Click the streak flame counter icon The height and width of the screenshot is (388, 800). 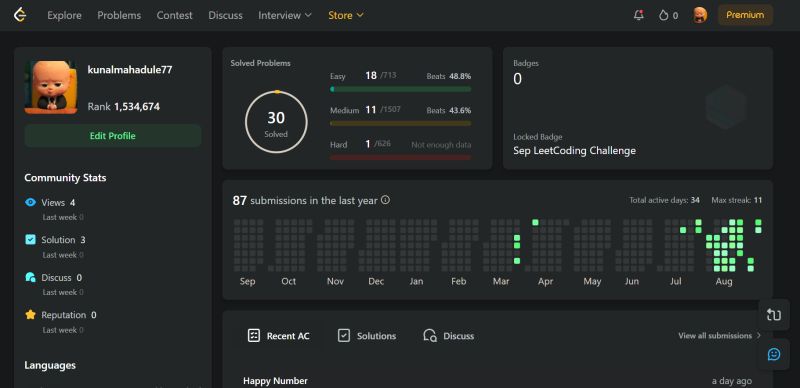tap(663, 15)
